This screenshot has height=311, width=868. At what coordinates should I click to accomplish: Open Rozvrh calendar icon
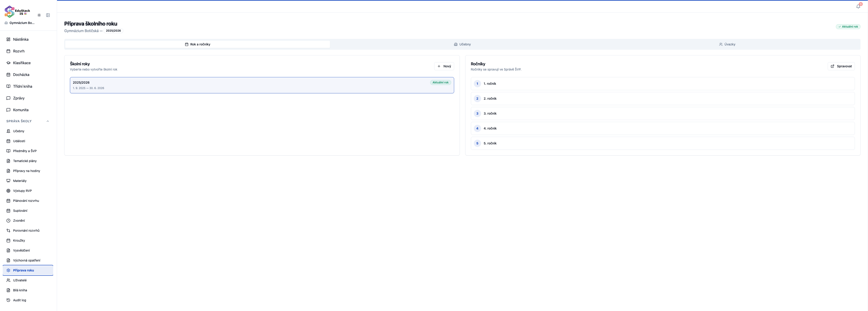(x=8, y=51)
